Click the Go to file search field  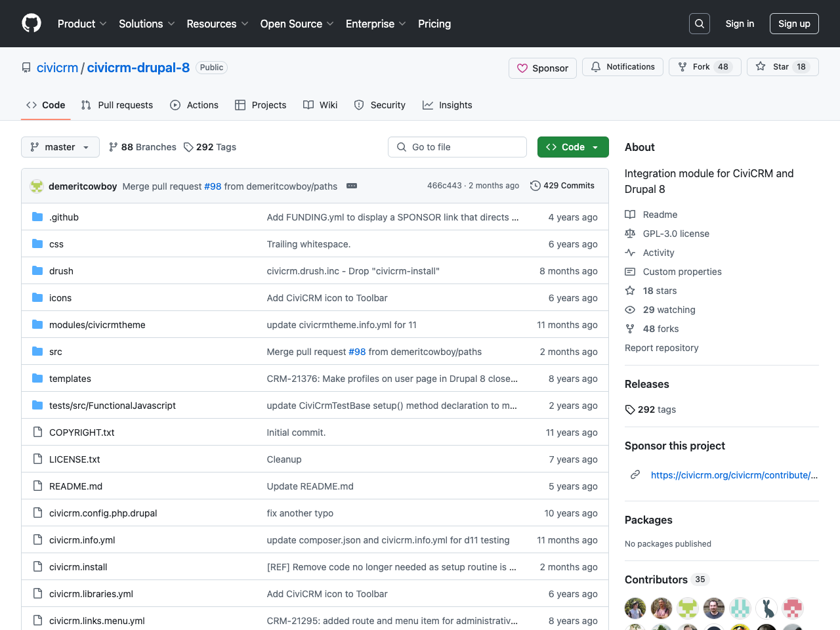457,147
